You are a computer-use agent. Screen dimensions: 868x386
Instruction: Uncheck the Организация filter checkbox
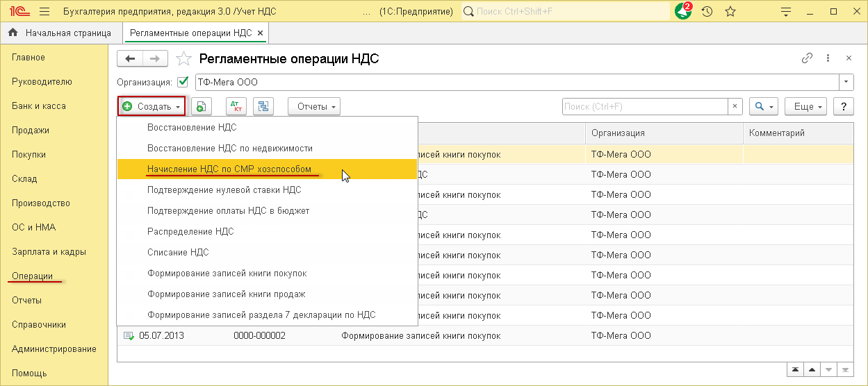click(x=183, y=82)
